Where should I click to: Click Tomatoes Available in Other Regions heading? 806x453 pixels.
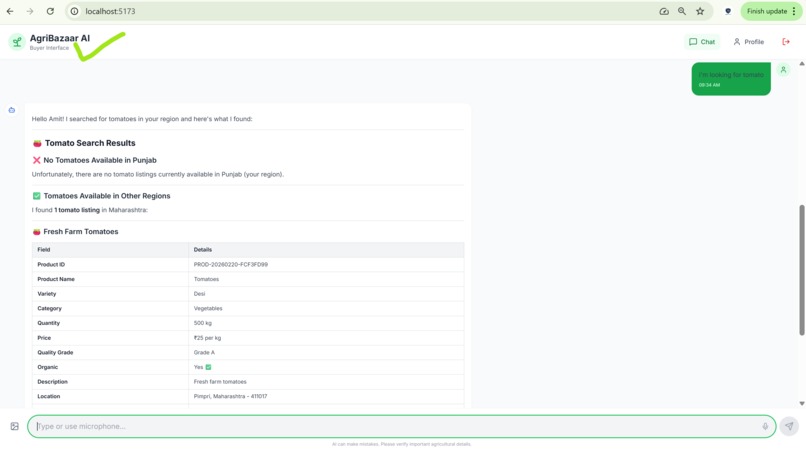tap(106, 196)
